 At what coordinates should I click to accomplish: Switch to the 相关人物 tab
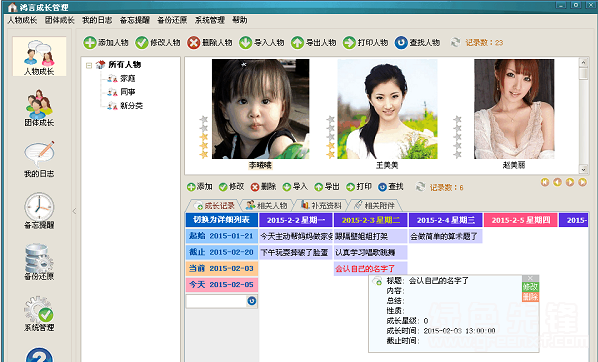pyautogui.click(x=267, y=205)
